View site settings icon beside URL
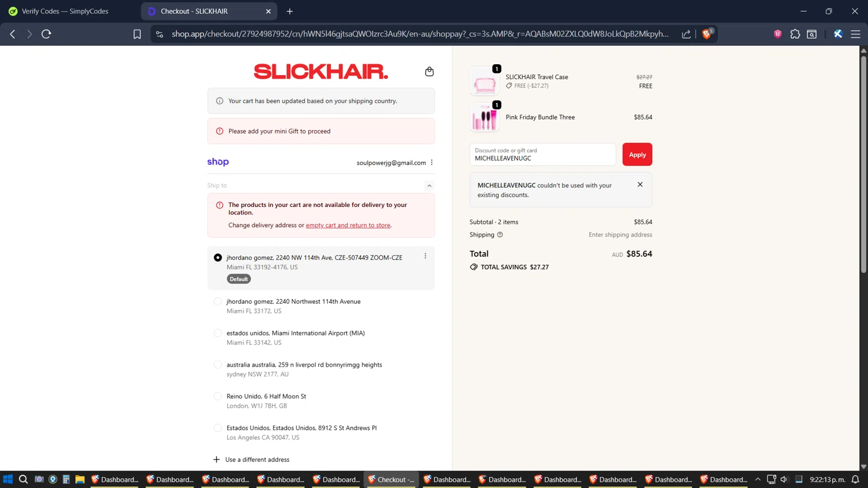 tap(160, 34)
